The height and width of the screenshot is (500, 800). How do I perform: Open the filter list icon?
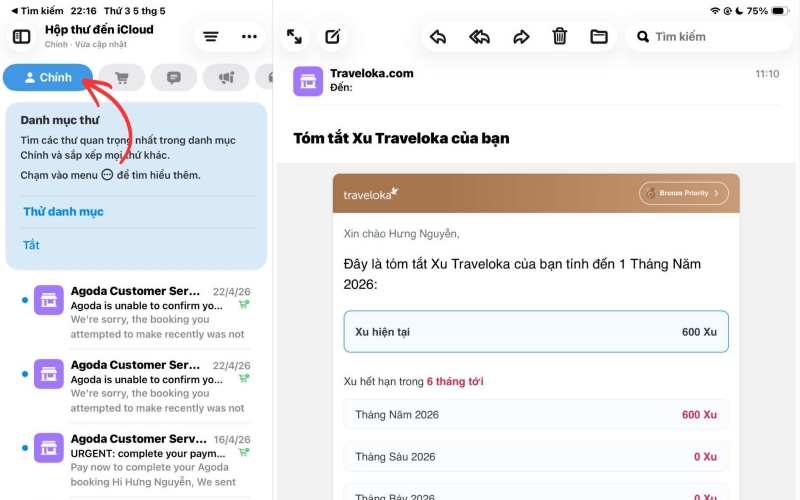[x=211, y=37]
